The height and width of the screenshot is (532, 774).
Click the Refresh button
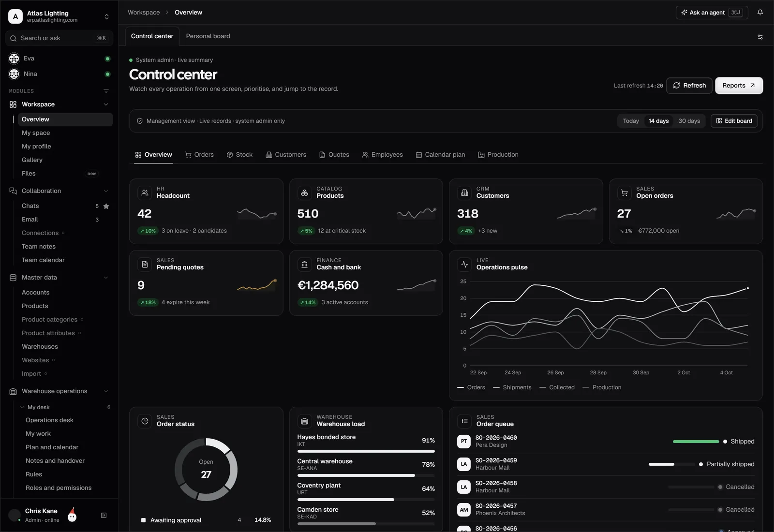tap(689, 86)
